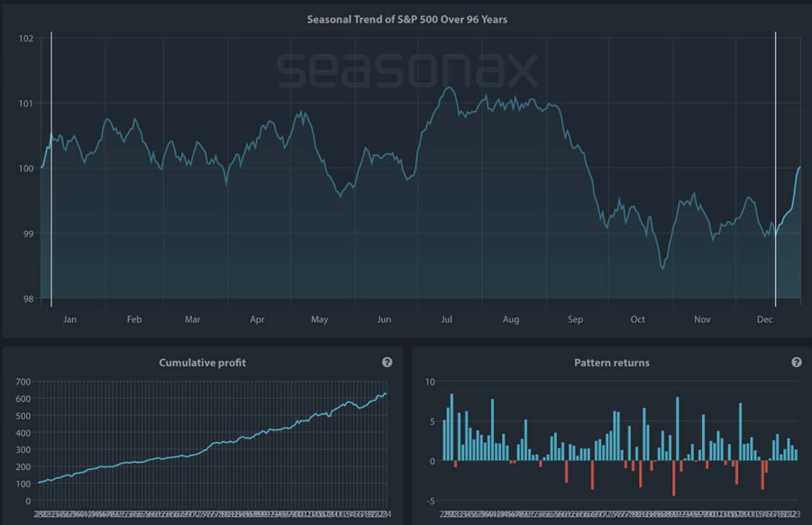
Task: Click the Jan month label
Action: click(70, 319)
